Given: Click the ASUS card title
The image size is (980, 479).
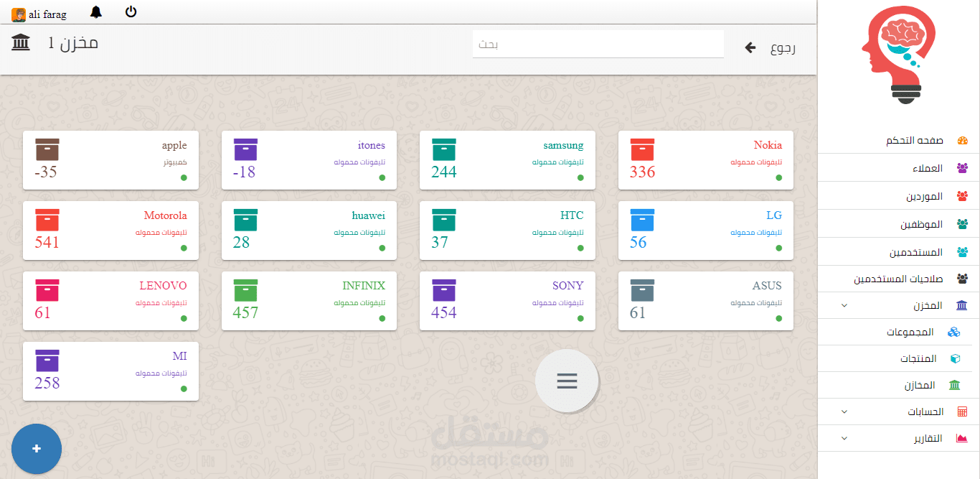Looking at the screenshot, I should click(767, 286).
